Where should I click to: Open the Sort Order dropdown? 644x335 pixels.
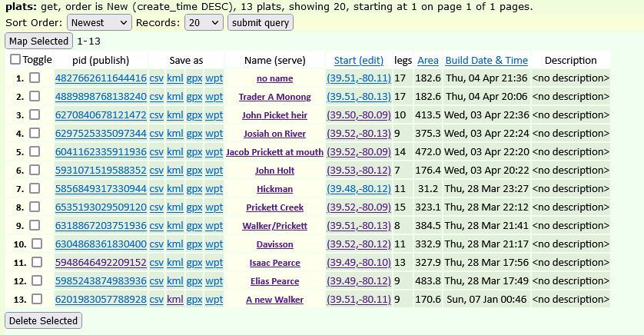tap(99, 22)
